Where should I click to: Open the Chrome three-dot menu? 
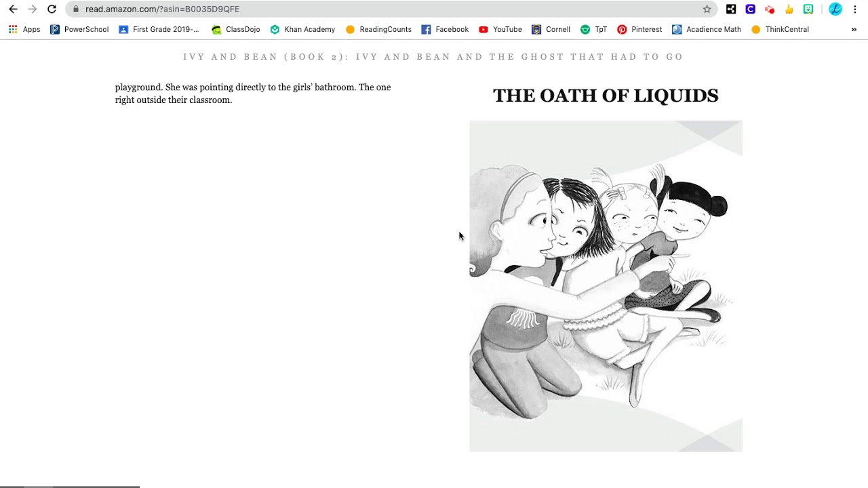point(855,9)
